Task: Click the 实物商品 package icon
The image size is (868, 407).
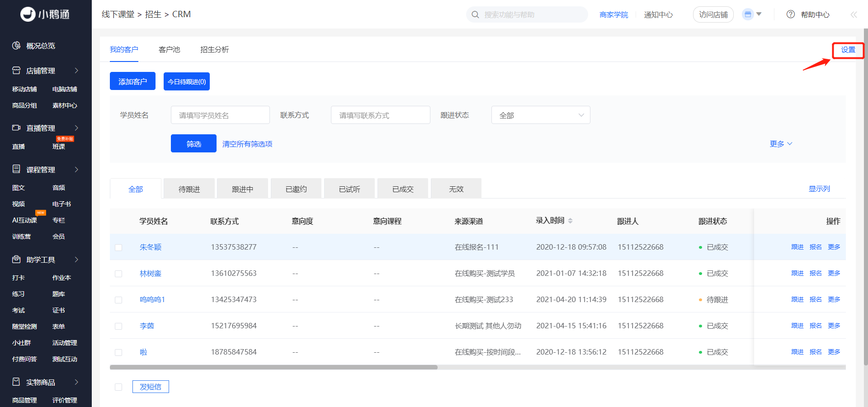Action: (16, 382)
